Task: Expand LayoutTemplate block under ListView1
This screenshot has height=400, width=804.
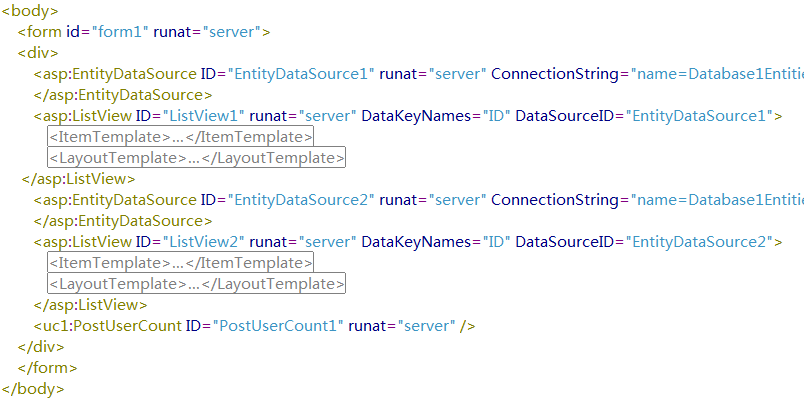Action: click(196, 157)
